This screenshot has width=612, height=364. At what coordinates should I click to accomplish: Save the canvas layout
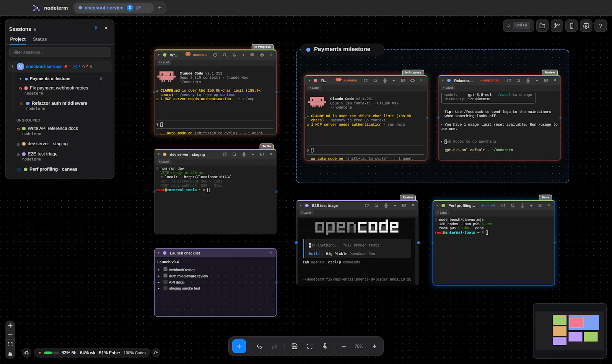click(x=295, y=346)
